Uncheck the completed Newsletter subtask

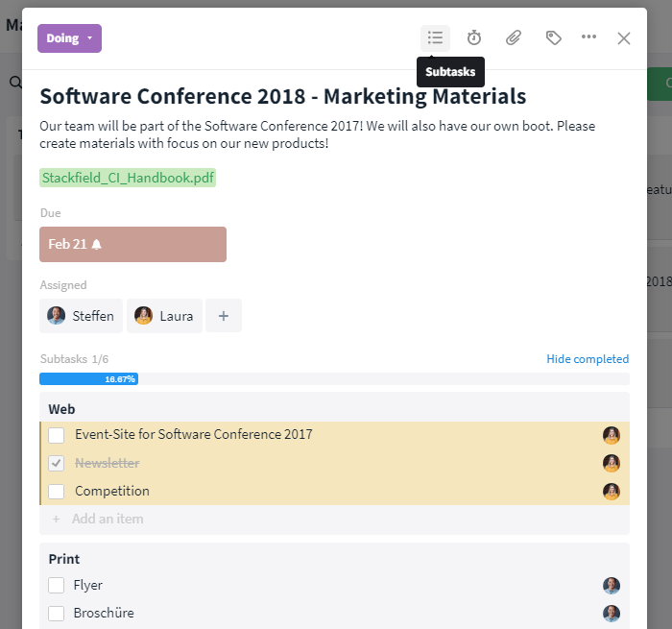[57, 463]
